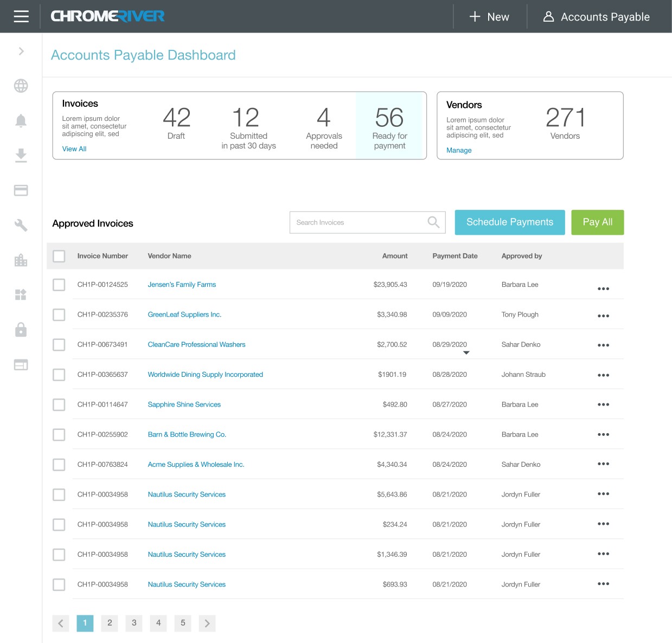Check invoice CH1P-00673491 checkbox

59,345
